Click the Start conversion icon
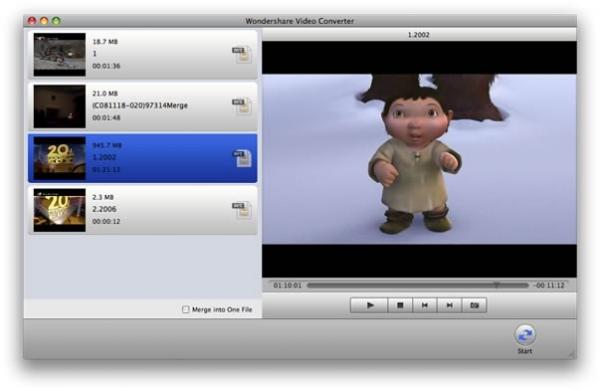 click(525, 335)
